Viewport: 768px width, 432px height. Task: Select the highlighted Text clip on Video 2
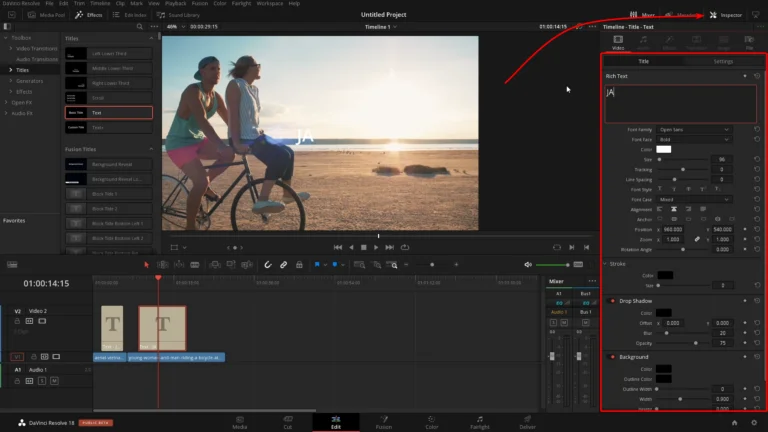(162, 328)
